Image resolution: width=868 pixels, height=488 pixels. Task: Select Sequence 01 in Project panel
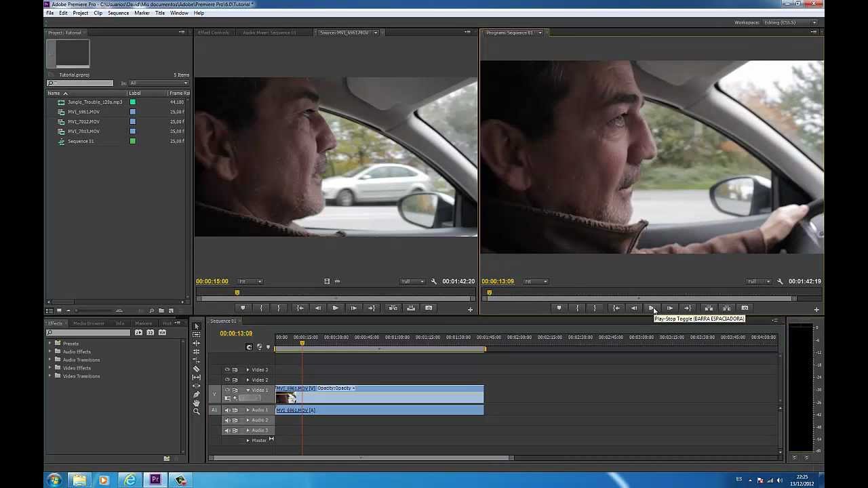pos(81,141)
